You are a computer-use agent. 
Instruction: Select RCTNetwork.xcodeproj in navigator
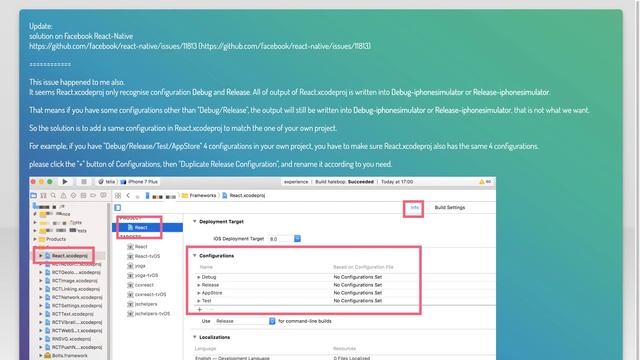(77, 298)
